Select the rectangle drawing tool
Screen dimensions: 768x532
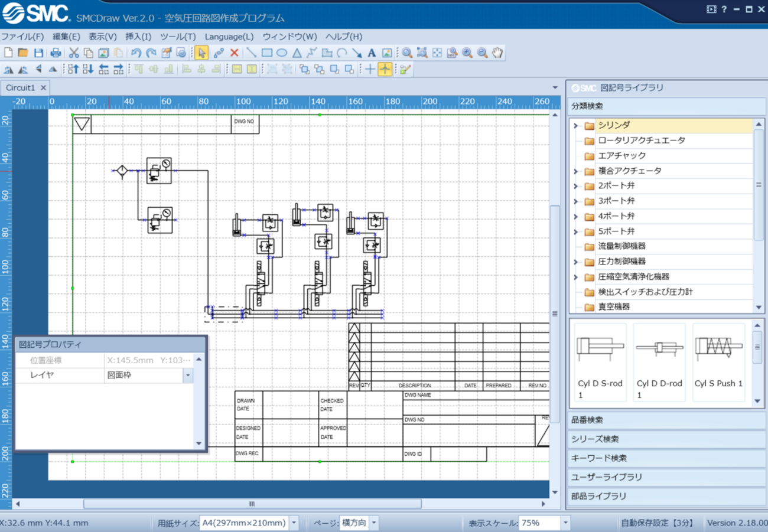pyautogui.click(x=266, y=53)
